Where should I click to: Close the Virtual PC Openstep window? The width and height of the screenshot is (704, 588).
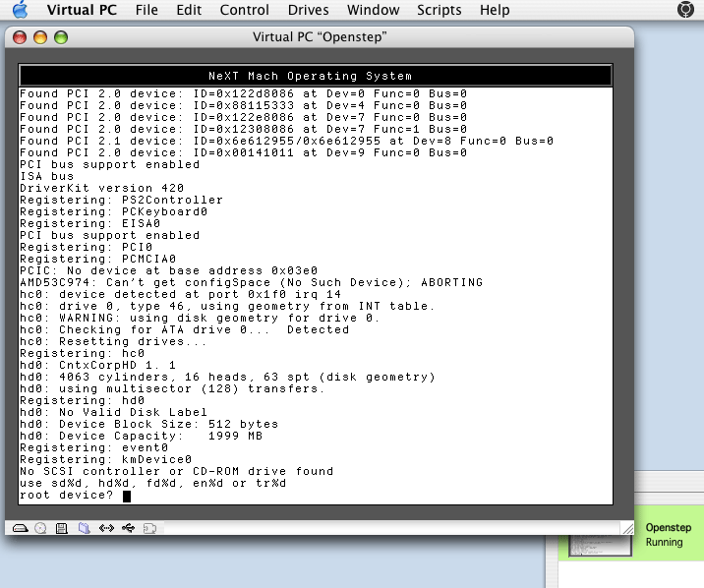pos(20,37)
